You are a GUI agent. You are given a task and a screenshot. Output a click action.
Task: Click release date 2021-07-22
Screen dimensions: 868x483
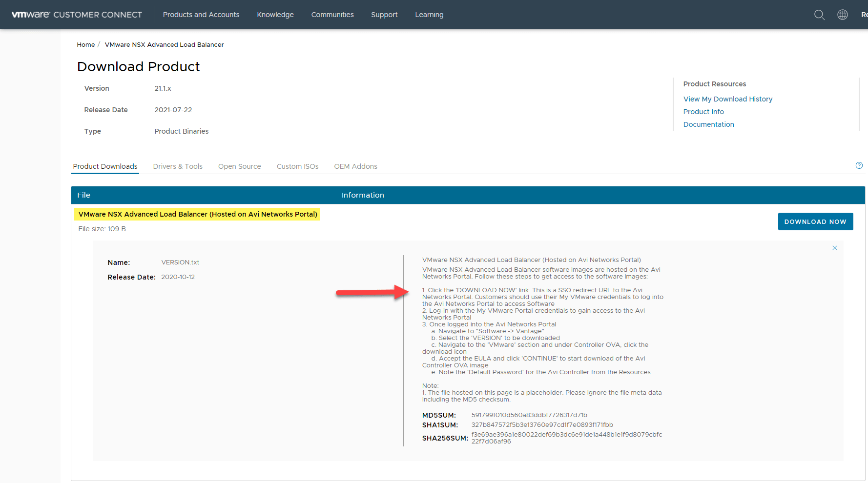173,110
